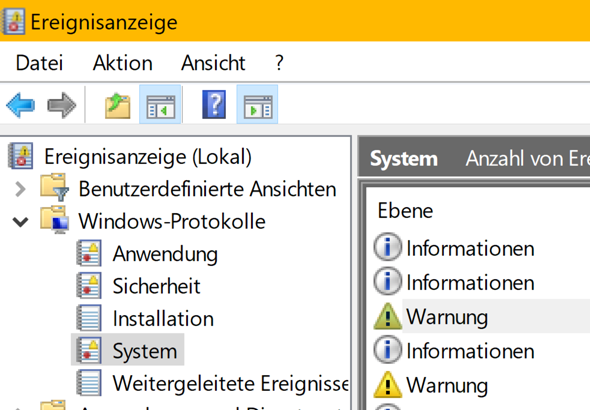
Task: Click the Benutzerdefinierte Ansichten folder icon
Action: 54,187
